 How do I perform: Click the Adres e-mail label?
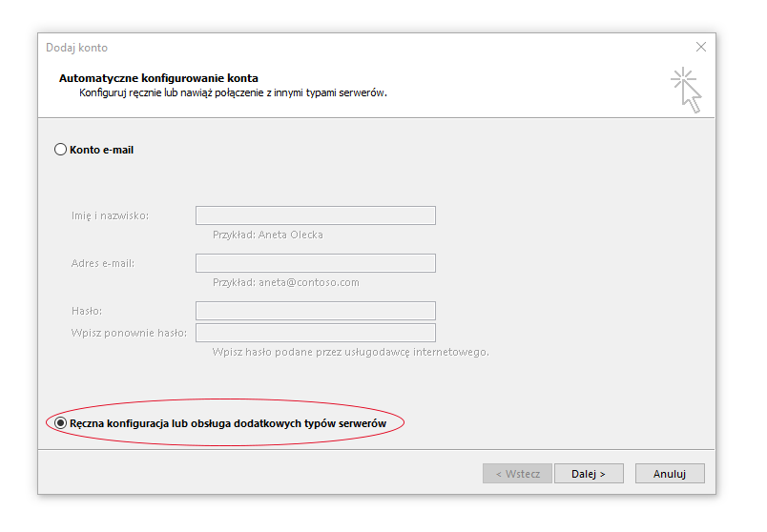pyautogui.click(x=103, y=263)
